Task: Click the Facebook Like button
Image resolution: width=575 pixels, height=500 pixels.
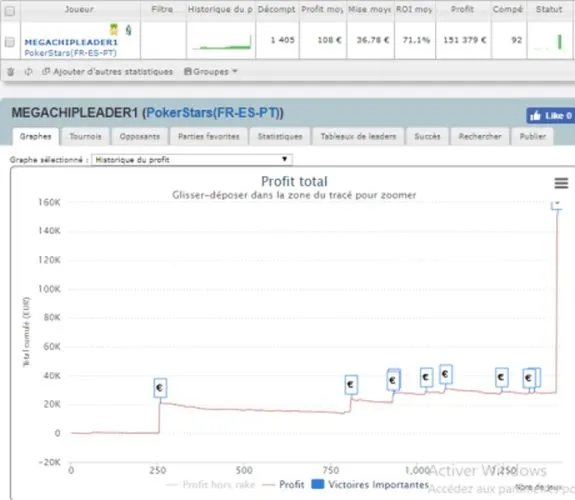Action: tap(550, 116)
